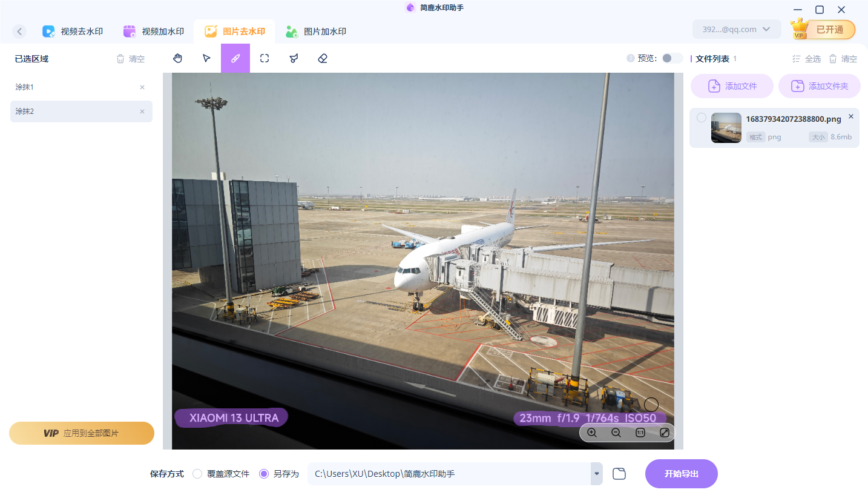The image size is (868, 498).
Task: Expand the save path dropdown
Action: pyautogui.click(x=597, y=474)
